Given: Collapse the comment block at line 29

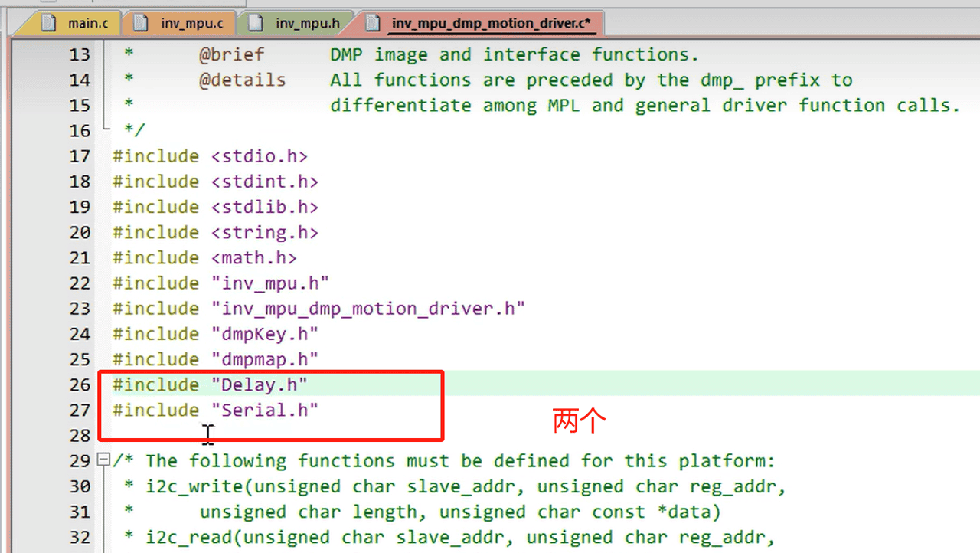Looking at the screenshot, I should click(x=103, y=460).
